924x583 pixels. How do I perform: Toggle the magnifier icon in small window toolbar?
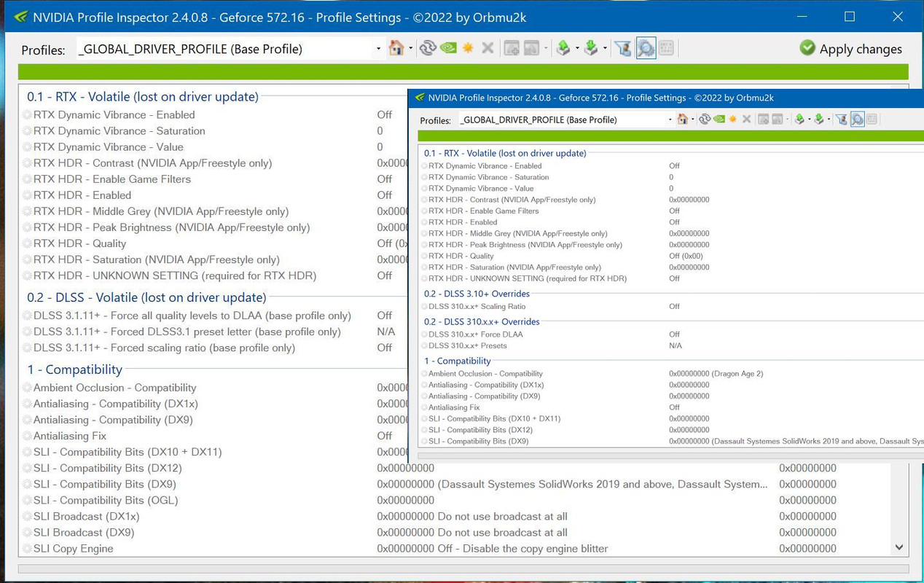click(x=858, y=119)
